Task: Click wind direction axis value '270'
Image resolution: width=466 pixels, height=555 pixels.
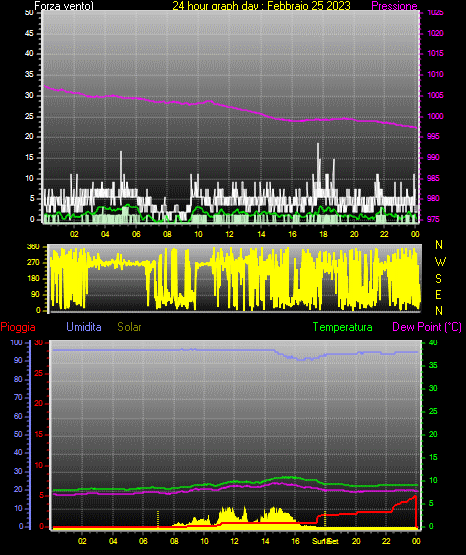Action: 33,263
